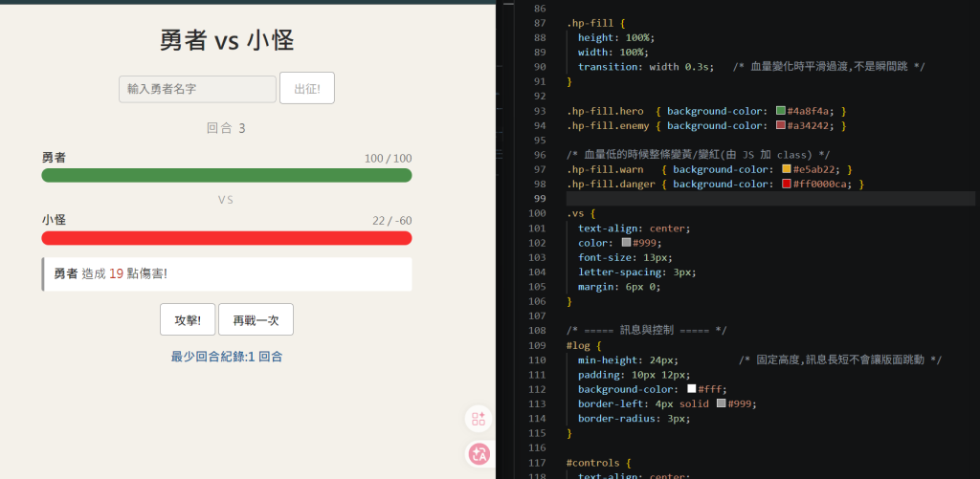Click the .hp-fill.warn selector in code
This screenshot has height=479, width=980.
coord(605,169)
